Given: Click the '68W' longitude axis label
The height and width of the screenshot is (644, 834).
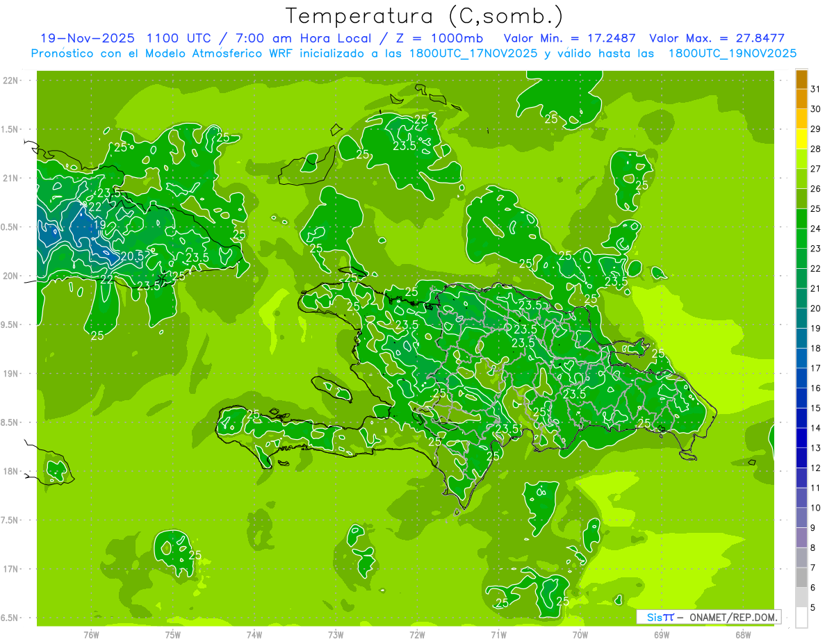Looking at the screenshot, I should 743,635.
